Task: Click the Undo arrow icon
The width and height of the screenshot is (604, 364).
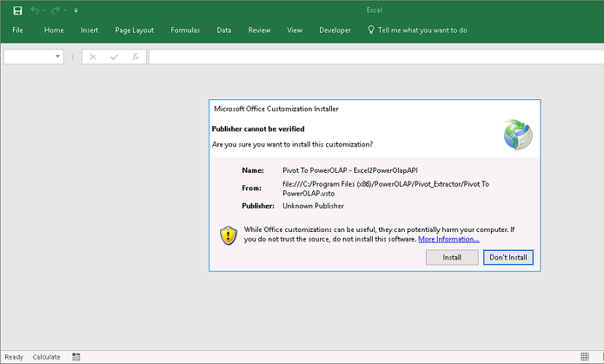Action: (35, 10)
